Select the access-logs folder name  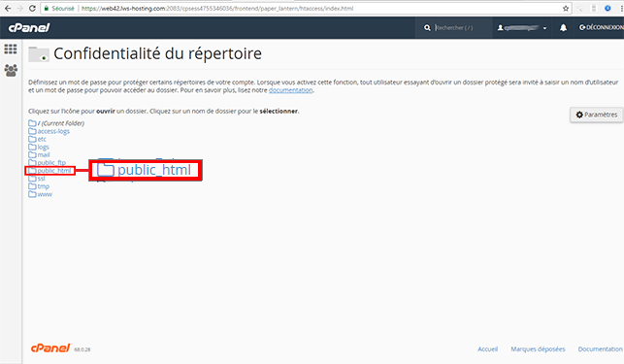pos(53,131)
